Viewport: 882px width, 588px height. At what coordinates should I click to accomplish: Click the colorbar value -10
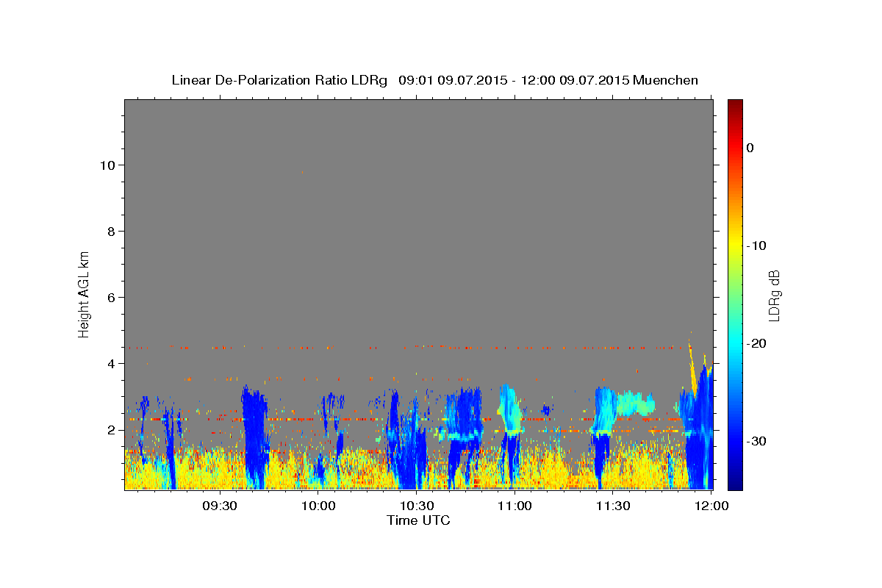click(x=758, y=245)
